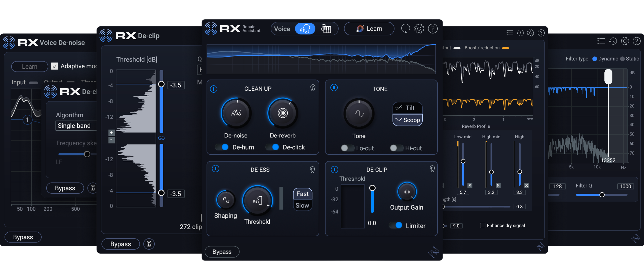Enable the Hi-cut switch

(397, 148)
